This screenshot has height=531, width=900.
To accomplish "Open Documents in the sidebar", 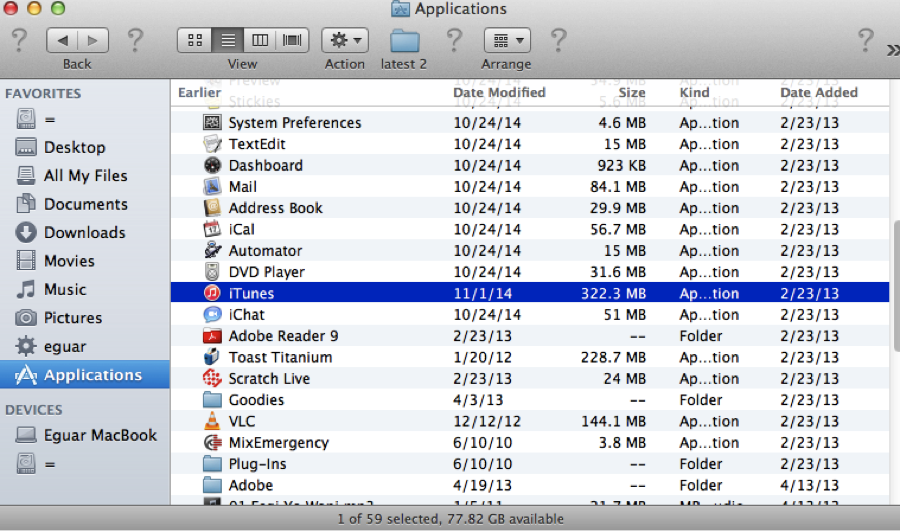I will point(85,204).
